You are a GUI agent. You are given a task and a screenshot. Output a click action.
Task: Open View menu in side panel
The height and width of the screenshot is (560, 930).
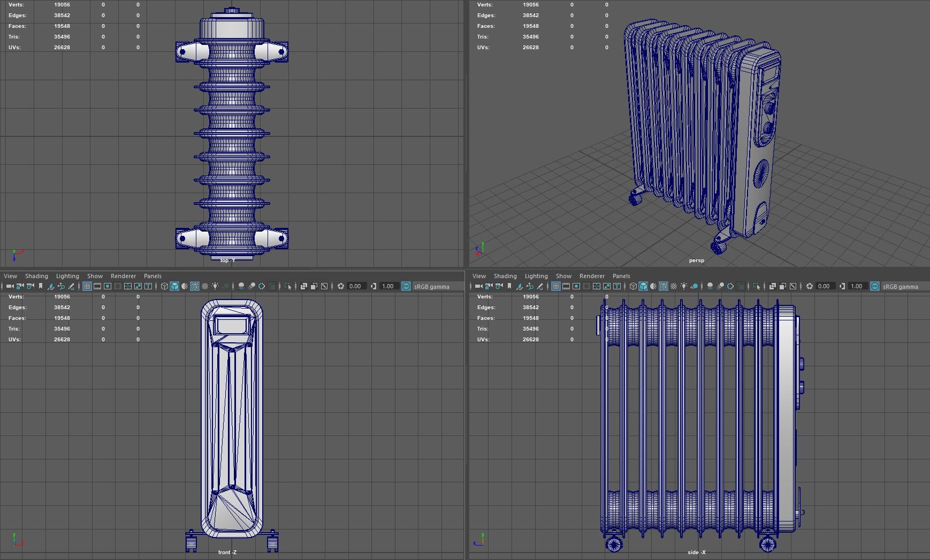coord(479,276)
